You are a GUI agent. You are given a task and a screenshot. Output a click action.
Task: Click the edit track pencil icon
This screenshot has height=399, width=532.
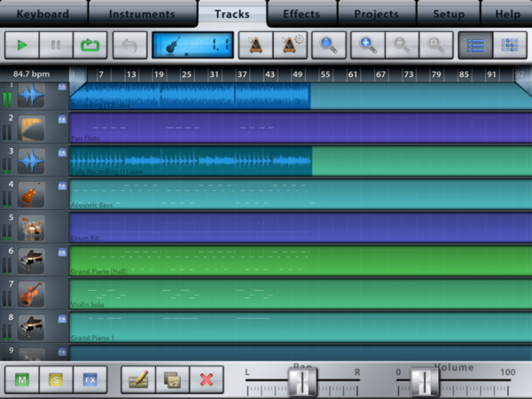[137, 379]
